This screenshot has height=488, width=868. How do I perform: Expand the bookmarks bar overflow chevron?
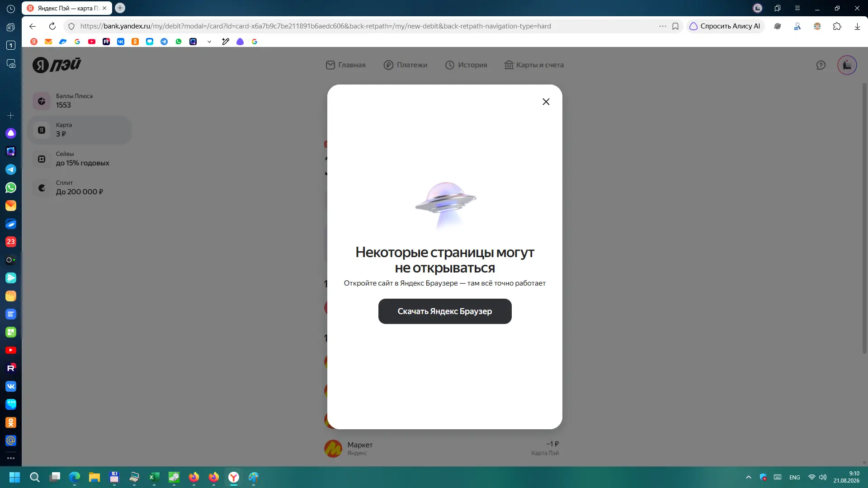click(209, 42)
